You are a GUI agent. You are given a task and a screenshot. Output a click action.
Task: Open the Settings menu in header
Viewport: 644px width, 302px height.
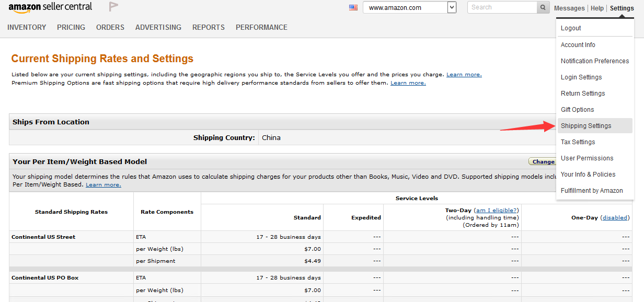click(x=622, y=8)
